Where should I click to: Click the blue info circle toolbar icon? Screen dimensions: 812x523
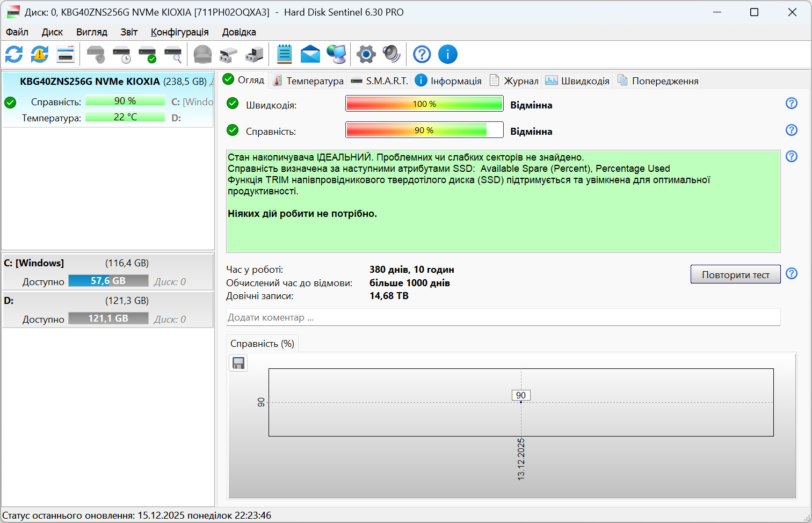coord(448,54)
